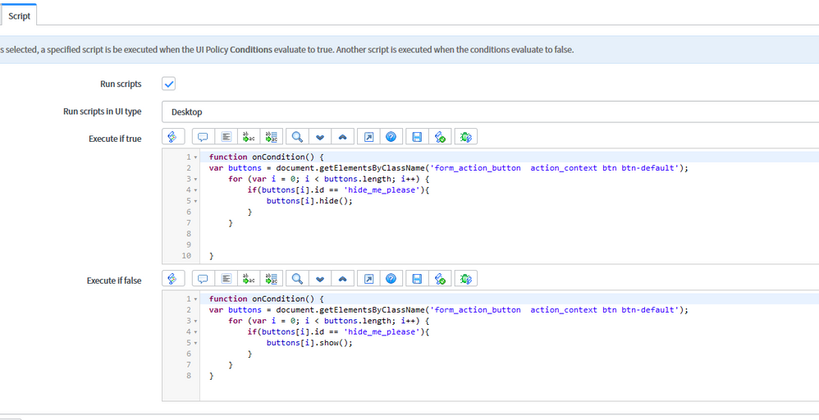Open Replace All in Execute if false toolbar
Screen dimensions: 819x420
pos(271,278)
